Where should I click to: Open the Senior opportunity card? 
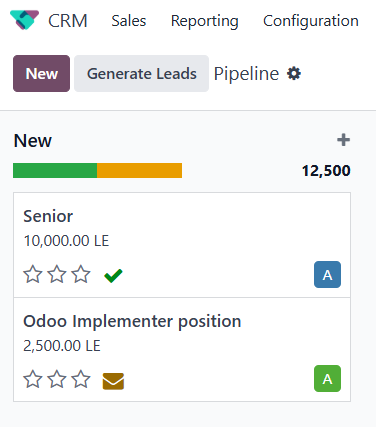coord(182,245)
